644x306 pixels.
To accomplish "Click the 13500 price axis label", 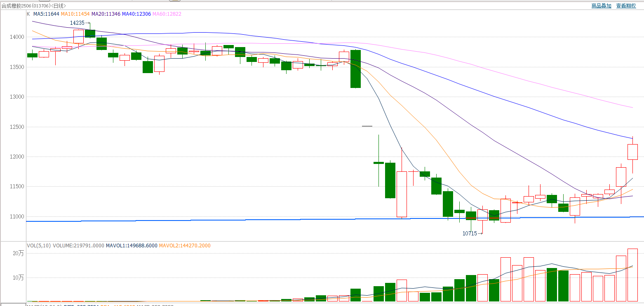I will tap(18, 67).
